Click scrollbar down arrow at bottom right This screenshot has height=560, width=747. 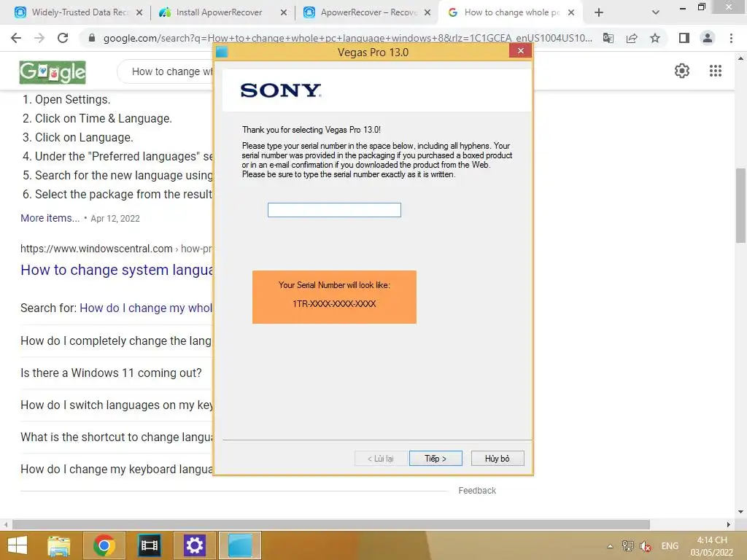(x=740, y=512)
